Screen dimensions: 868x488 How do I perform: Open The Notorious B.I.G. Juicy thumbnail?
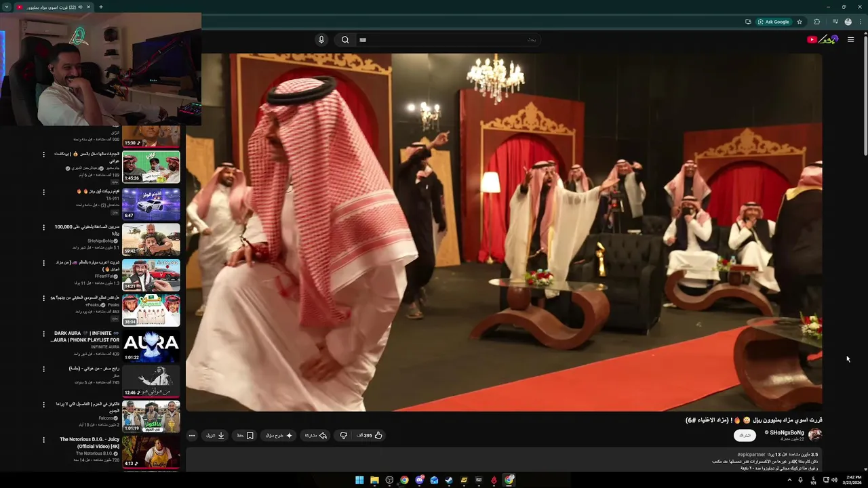point(151,452)
